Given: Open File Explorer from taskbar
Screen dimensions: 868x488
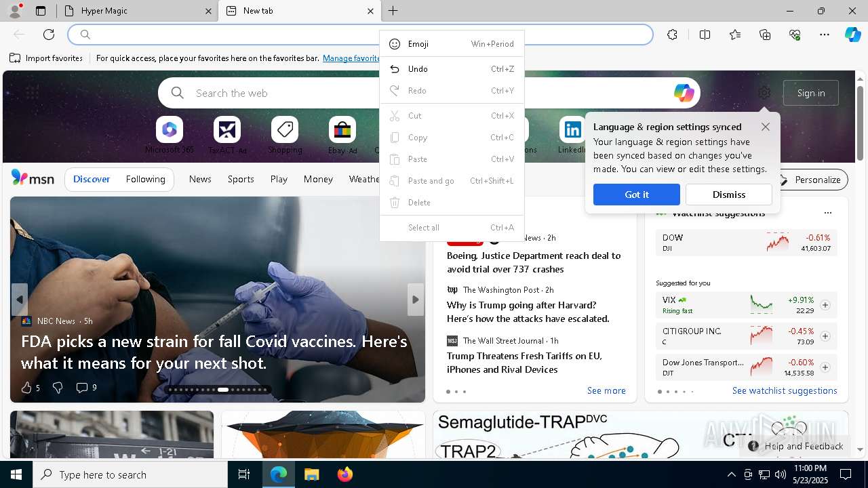Looking at the screenshot, I should 311,474.
